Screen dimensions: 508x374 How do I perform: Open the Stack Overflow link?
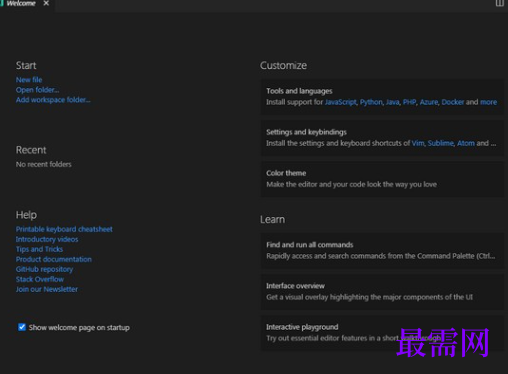[40, 279]
